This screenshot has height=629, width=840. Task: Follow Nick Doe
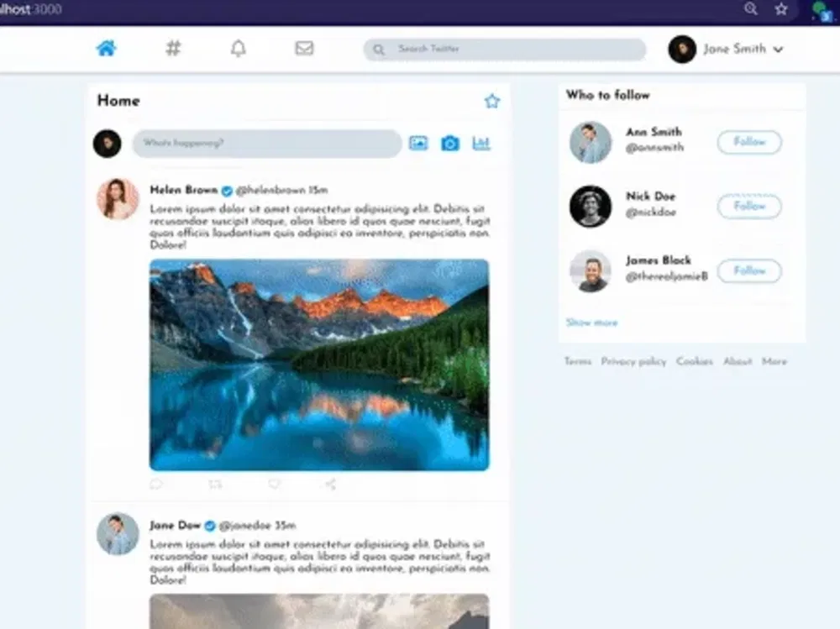click(749, 207)
